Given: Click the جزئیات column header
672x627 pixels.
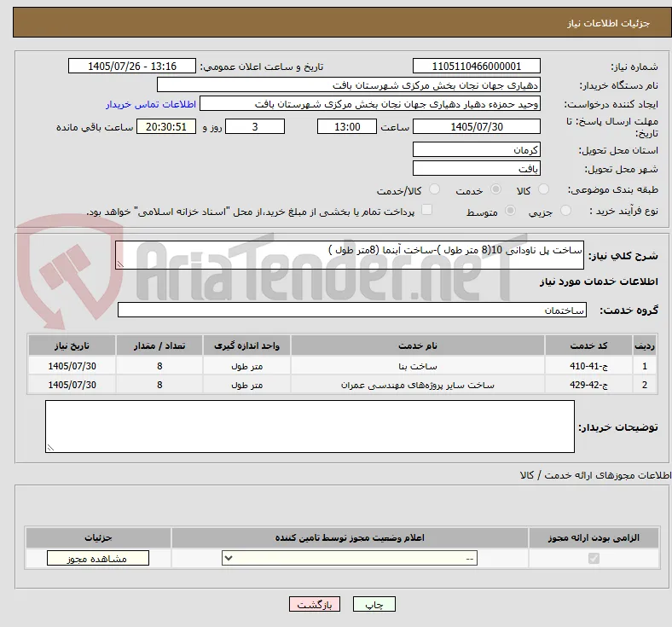Looking at the screenshot, I should point(98,537).
